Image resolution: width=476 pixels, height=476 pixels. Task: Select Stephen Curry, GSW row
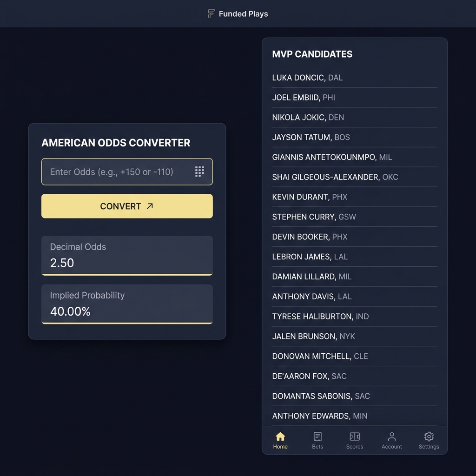pyautogui.click(x=355, y=217)
